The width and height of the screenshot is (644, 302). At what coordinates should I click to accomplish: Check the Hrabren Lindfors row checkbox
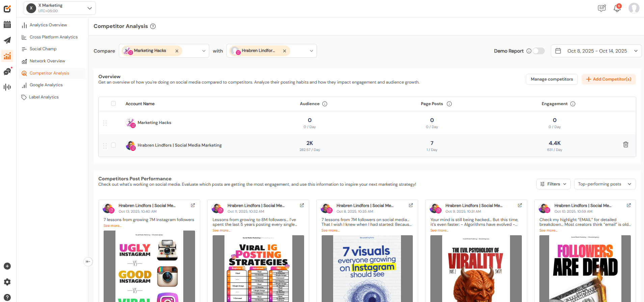(113, 145)
